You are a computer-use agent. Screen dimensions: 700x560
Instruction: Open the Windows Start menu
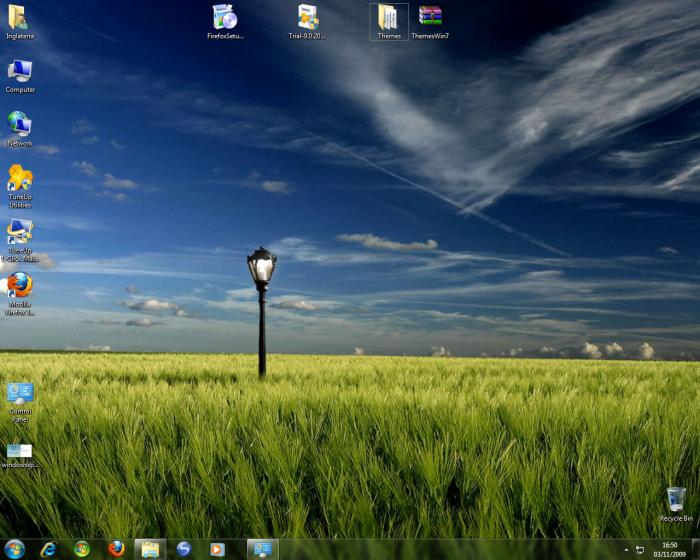(15, 549)
